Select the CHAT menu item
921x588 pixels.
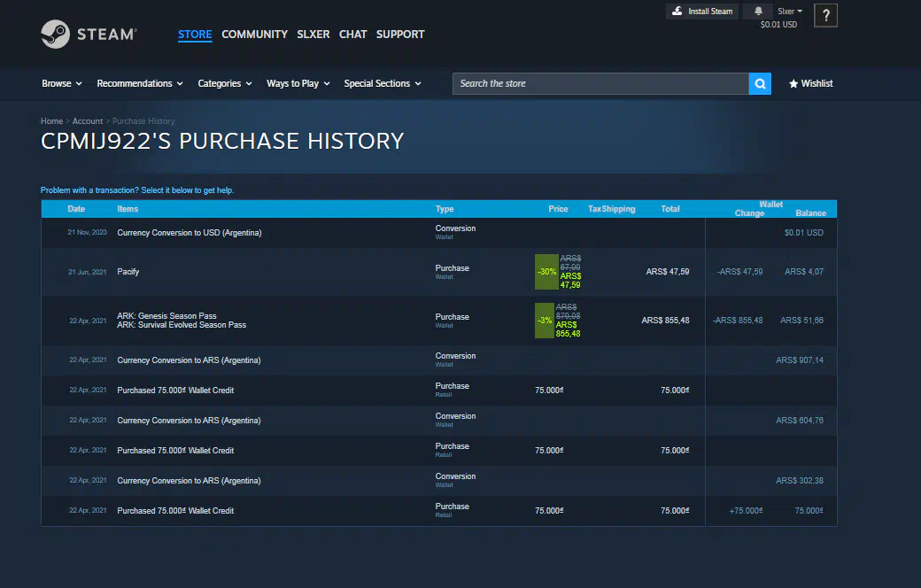pyautogui.click(x=352, y=35)
